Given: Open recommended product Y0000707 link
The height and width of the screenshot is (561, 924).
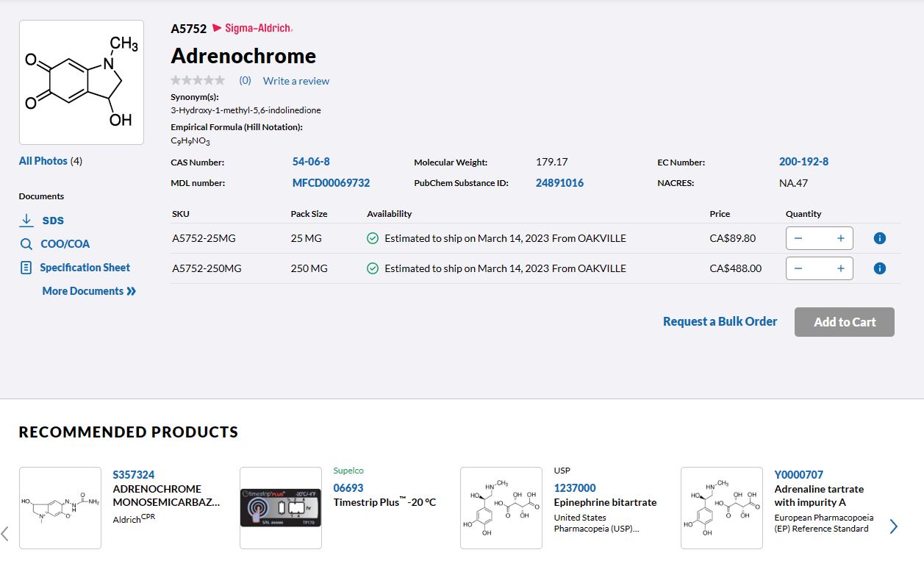Looking at the screenshot, I should [x=799, y=475].
